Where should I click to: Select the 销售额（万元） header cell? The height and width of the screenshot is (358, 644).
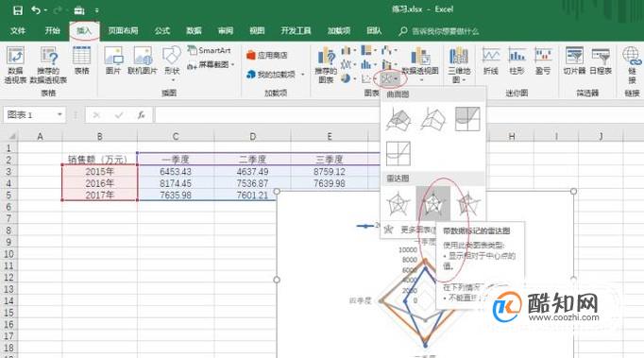(x=100, y=159)
